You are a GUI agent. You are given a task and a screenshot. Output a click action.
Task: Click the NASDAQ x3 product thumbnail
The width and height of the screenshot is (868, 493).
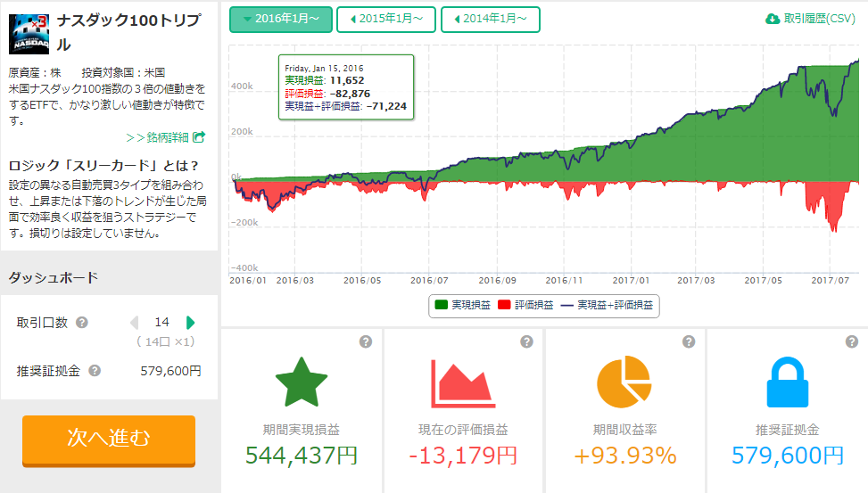29,34
